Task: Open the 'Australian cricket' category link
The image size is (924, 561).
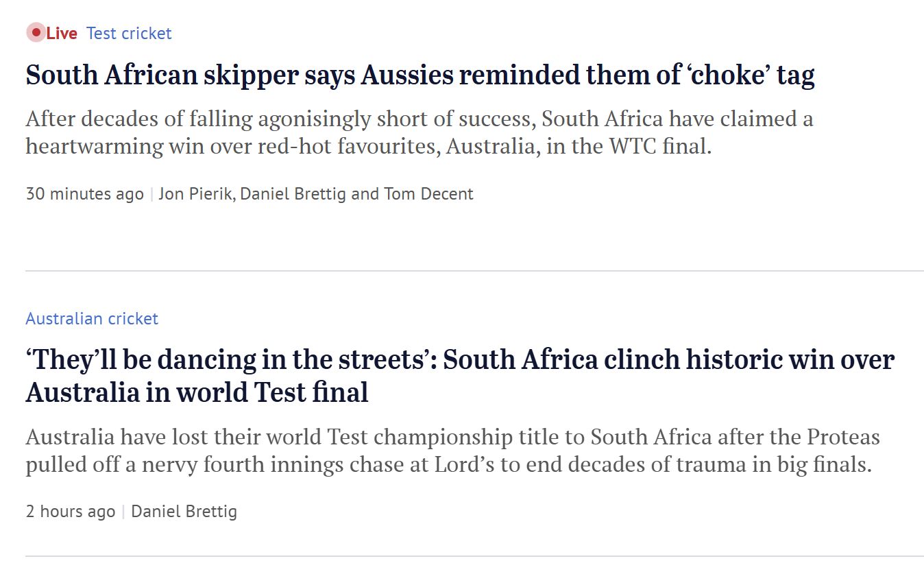Action: [x=92, y=319]
